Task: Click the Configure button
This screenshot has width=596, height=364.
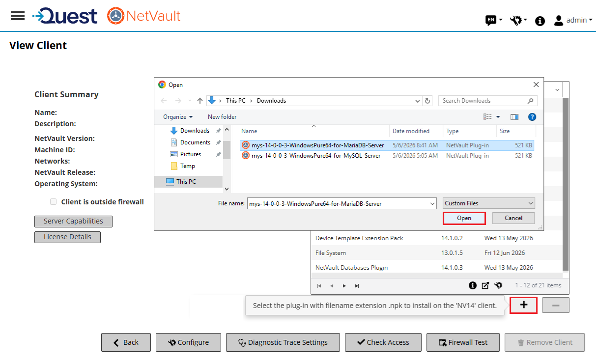Action: pyautogui.click(x=188, y=342)
